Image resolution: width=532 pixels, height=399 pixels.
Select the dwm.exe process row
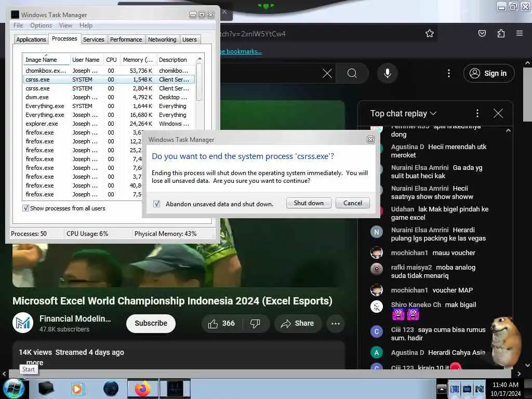click(x=109, y=97)
